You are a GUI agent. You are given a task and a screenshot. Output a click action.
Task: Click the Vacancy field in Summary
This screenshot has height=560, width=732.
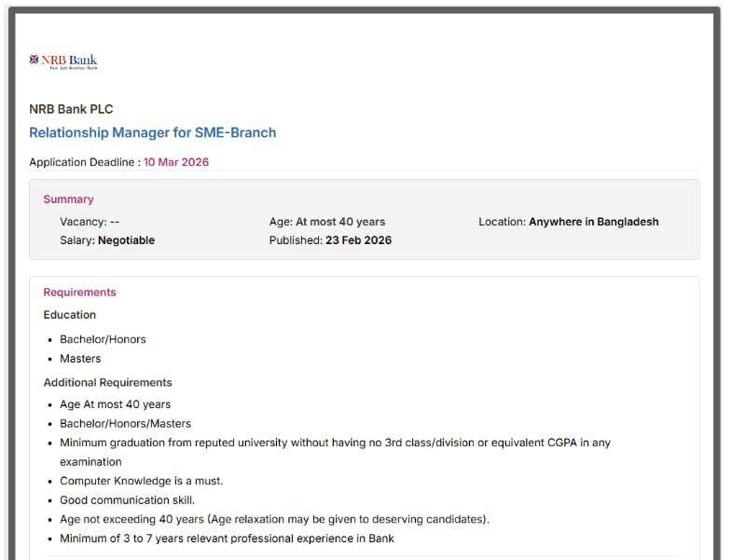90,222
